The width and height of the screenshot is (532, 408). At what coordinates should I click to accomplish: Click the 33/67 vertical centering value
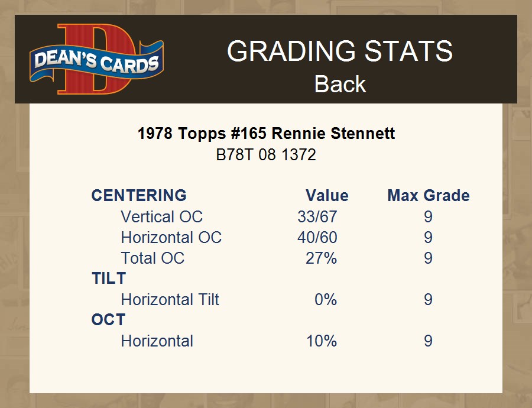(x=317, y=216)
